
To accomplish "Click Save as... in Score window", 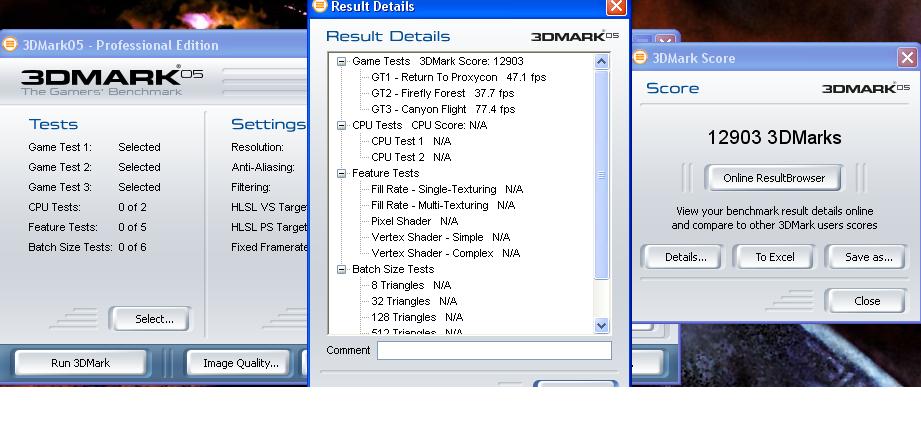I will 868,257.
